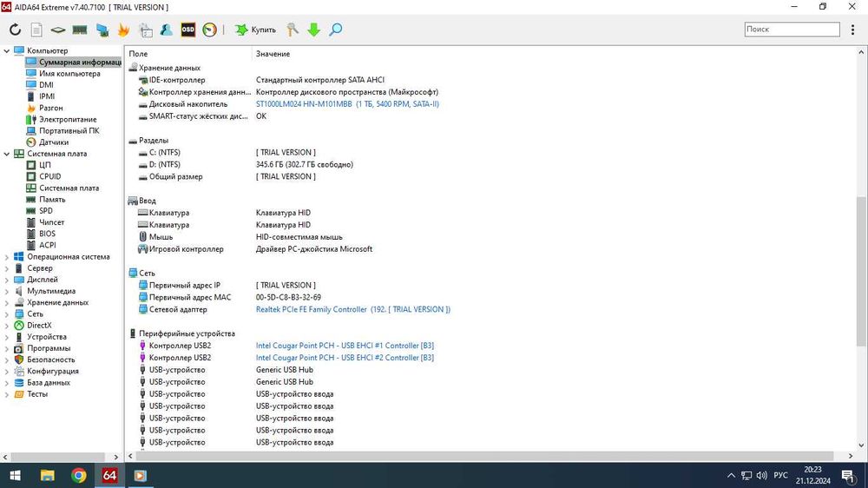Open the notification center icon
This screenshot has width=868, height=488.
[848, 475]
